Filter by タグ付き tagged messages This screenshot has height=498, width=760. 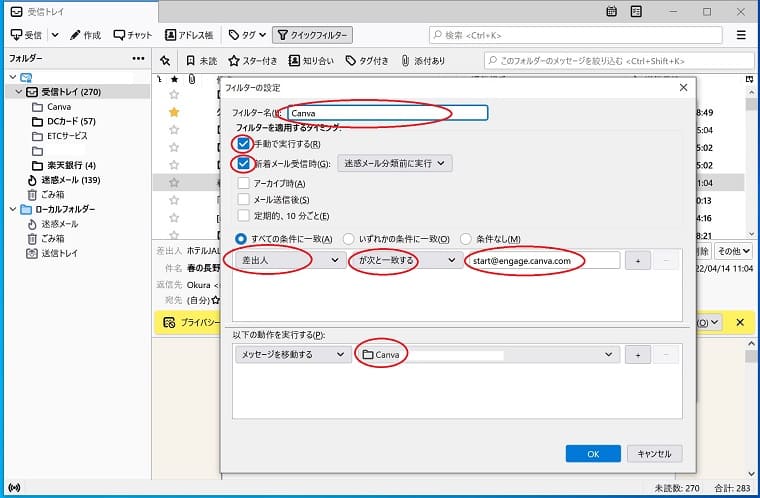point(367,61)
